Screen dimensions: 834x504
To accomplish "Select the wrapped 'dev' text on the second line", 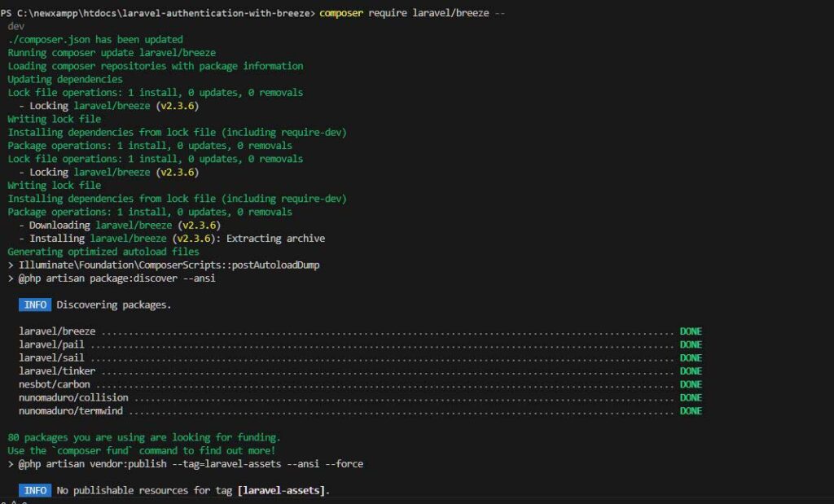I will pos(16,26).
